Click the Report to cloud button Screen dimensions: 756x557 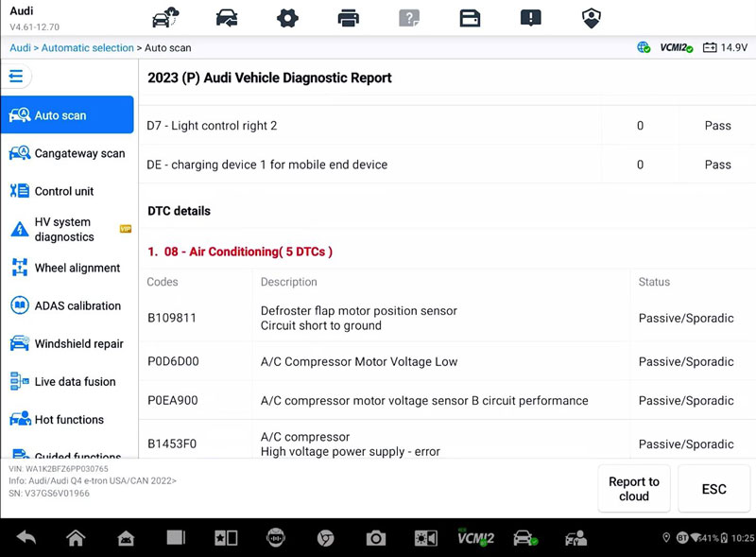(x=634, y=489)
